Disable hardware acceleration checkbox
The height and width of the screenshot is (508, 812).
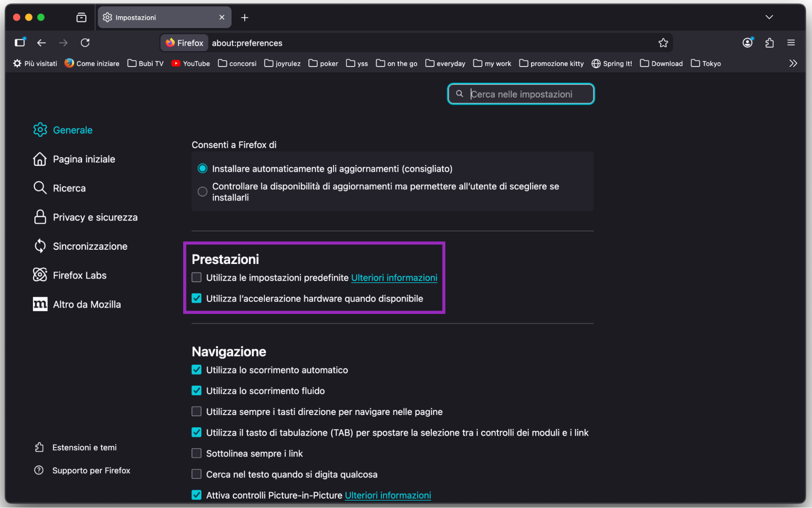coord(197,298)
